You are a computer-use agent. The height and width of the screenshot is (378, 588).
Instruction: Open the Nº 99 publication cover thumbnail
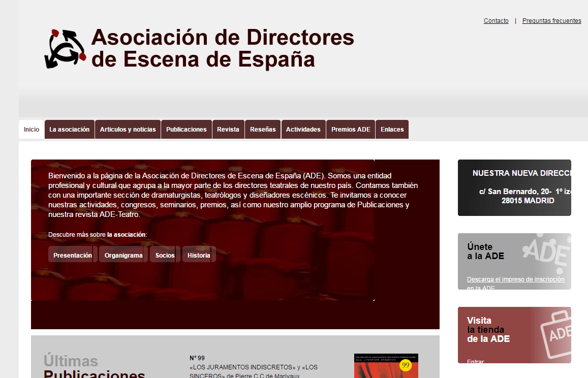[x=386, y=366]
